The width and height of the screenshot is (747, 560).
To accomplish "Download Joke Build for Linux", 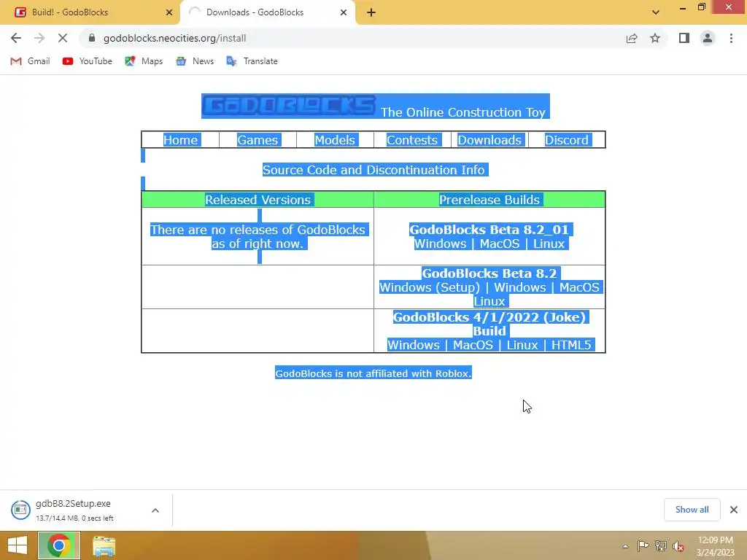I will tap(522, 345).
